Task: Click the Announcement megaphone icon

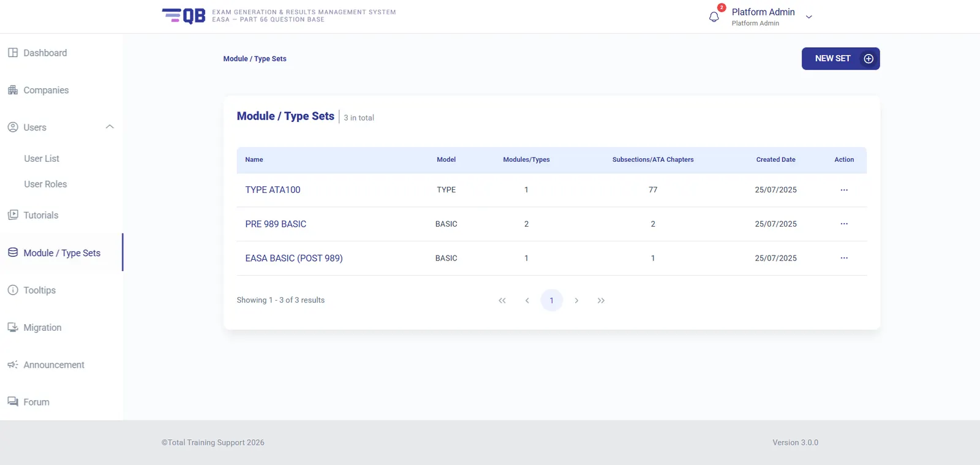Action: pos(13,365)
